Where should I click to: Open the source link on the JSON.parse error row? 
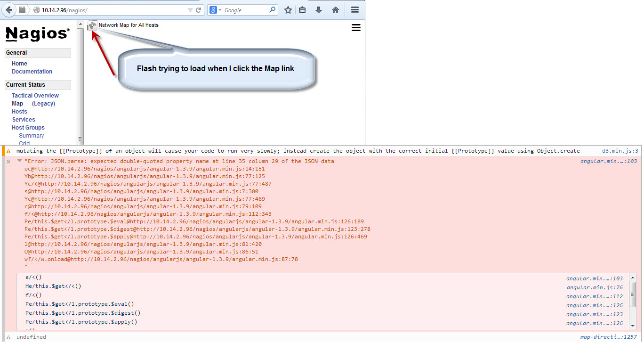click(608, 161)
